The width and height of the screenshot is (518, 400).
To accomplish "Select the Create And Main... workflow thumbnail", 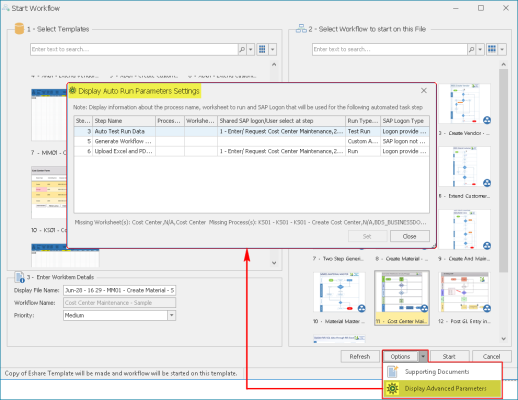I will coord(465,229).
